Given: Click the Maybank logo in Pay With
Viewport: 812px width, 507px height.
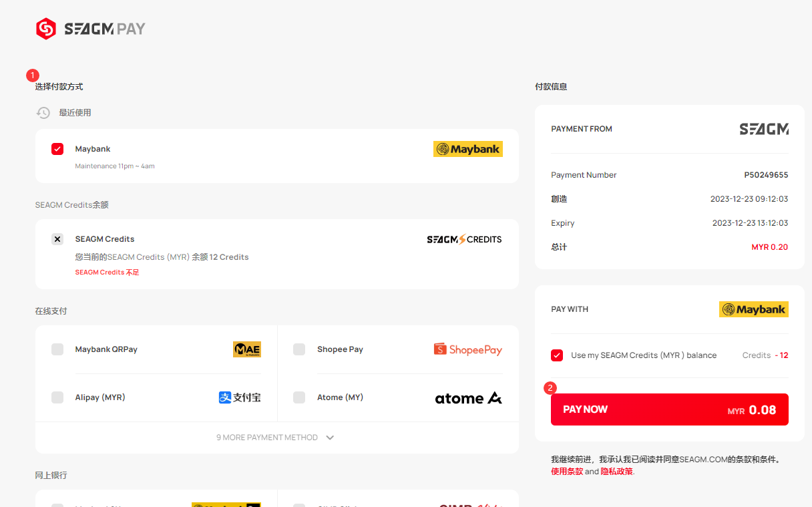Looking at the screenshot, I should (754, 309).
